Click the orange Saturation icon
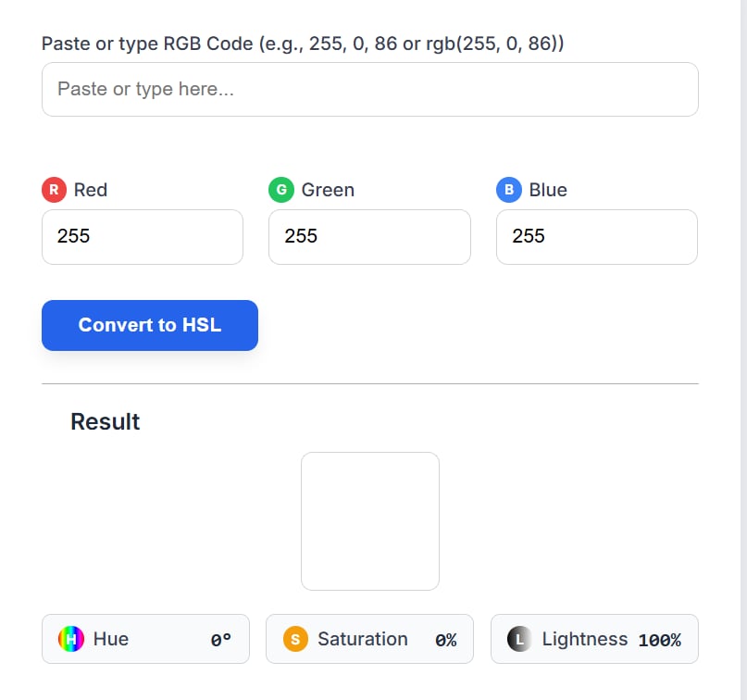The height and width of the screenshot is (700, 747). 295,639
